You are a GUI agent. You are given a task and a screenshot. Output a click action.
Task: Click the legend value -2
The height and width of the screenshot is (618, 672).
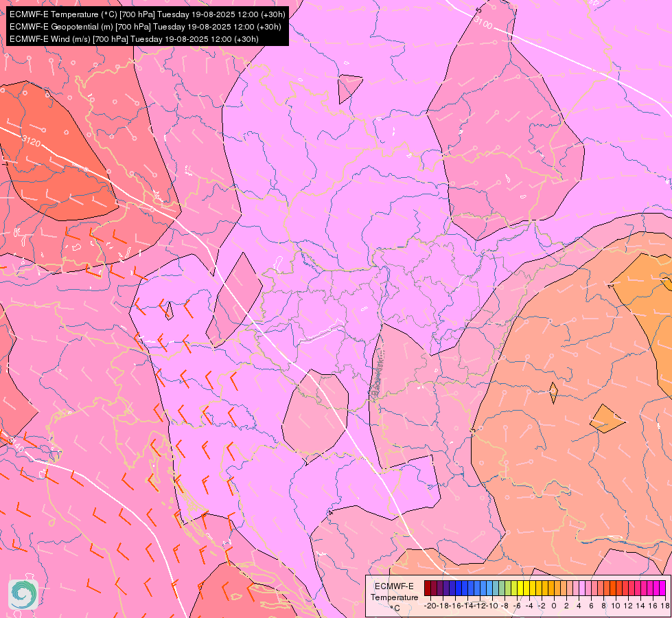point(542,606)
